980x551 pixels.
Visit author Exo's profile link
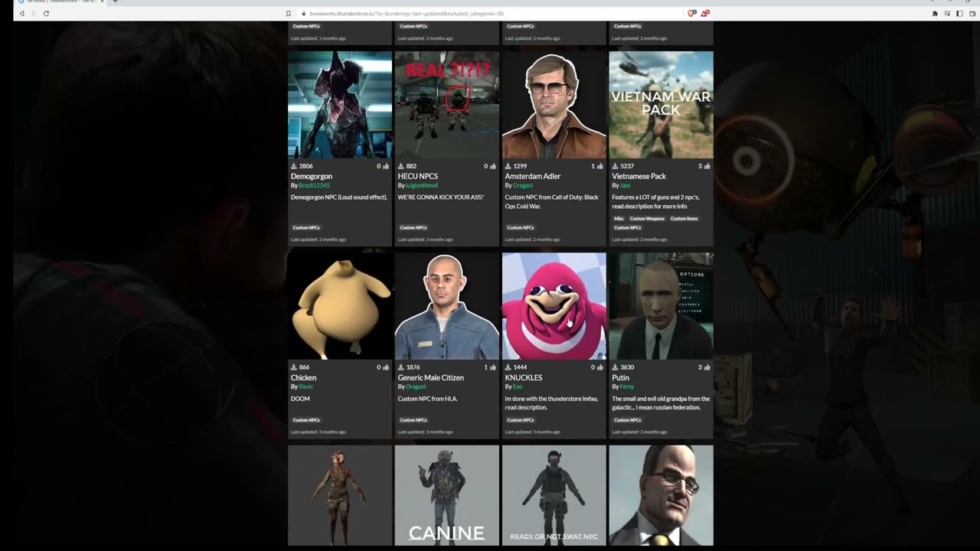click(x=518, y=386)
